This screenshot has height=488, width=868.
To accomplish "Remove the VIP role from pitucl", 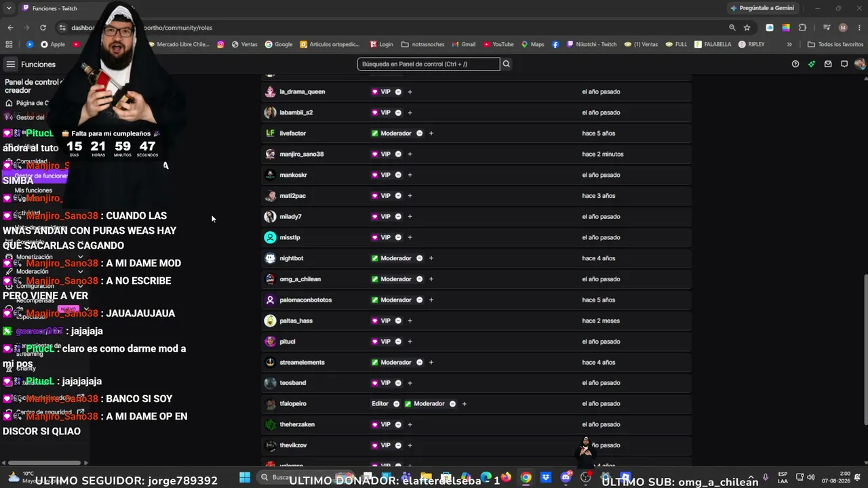I will pyautogui.click(x=398, y=342).
